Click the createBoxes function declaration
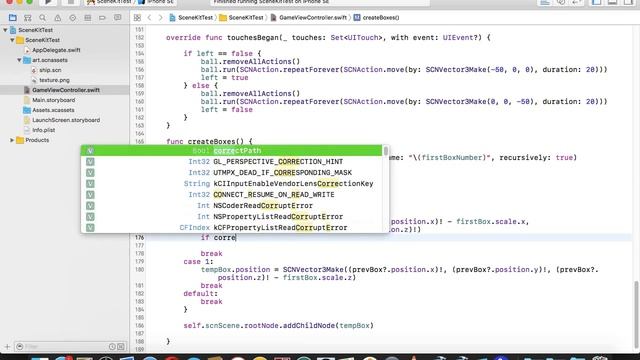 click(209, 142)
